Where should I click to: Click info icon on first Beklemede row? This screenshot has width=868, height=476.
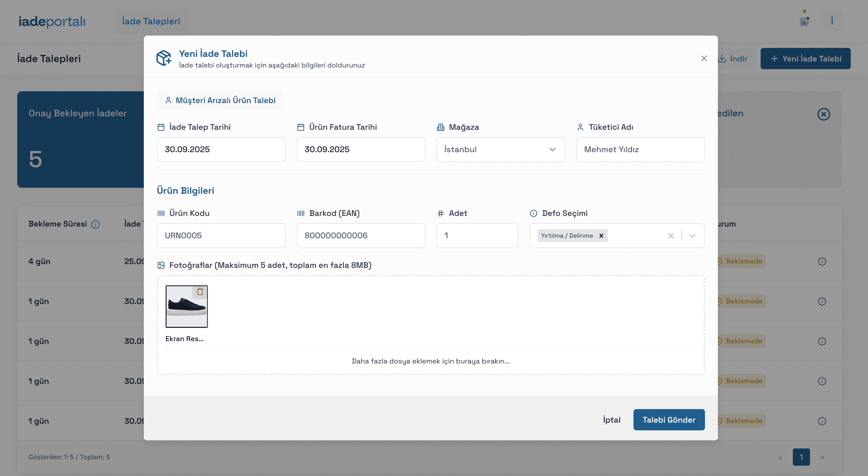tap(822, 261)
